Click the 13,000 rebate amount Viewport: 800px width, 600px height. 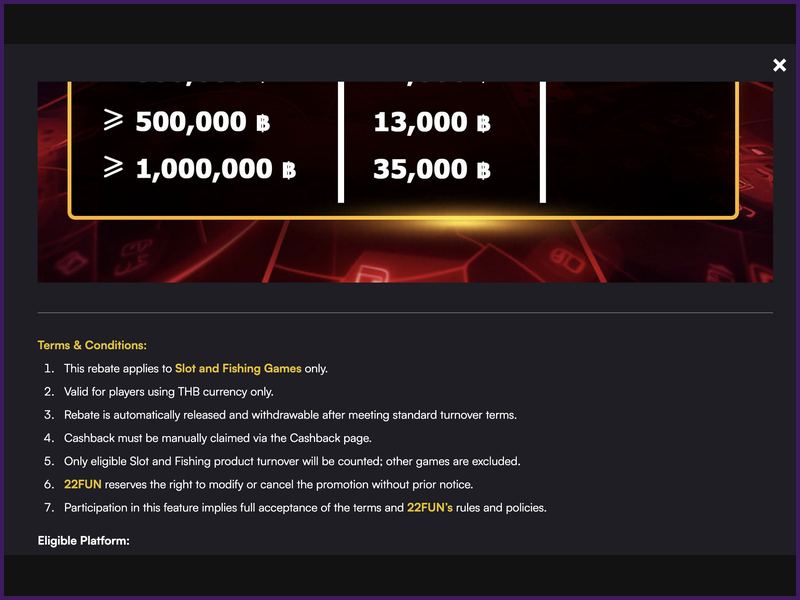click(420, 122)
